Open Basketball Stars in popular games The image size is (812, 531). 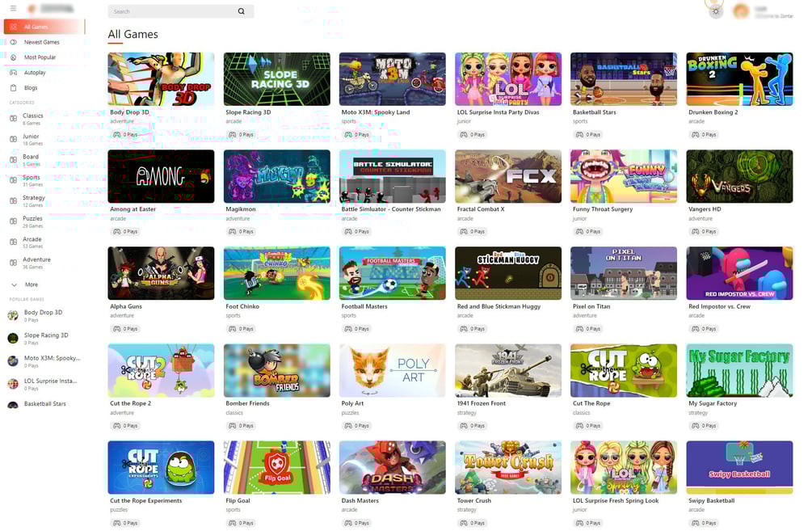(x=44, y=404)
